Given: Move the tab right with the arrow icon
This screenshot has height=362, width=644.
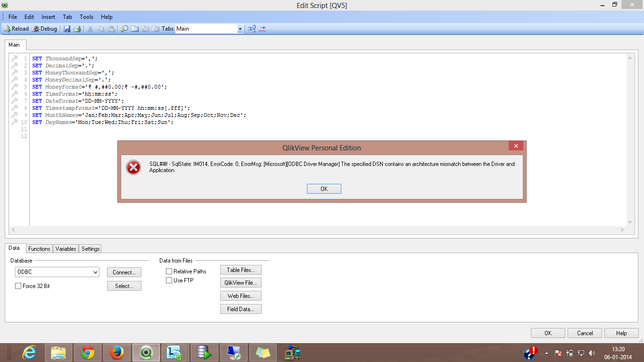Looking at the screenshot, I should point(156,29).
